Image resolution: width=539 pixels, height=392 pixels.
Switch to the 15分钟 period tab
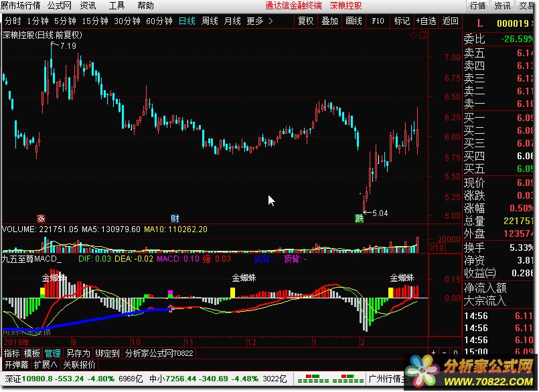pyautogui.click(x=95, y=21)
